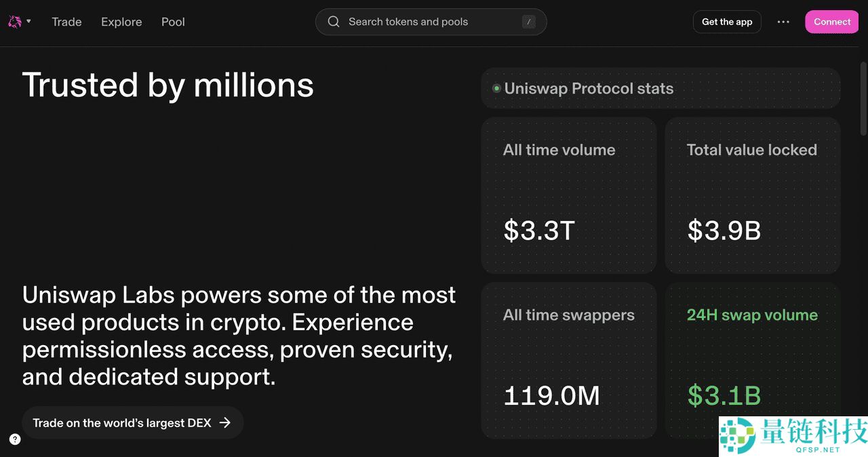Select the All time volume stat card

568,195
